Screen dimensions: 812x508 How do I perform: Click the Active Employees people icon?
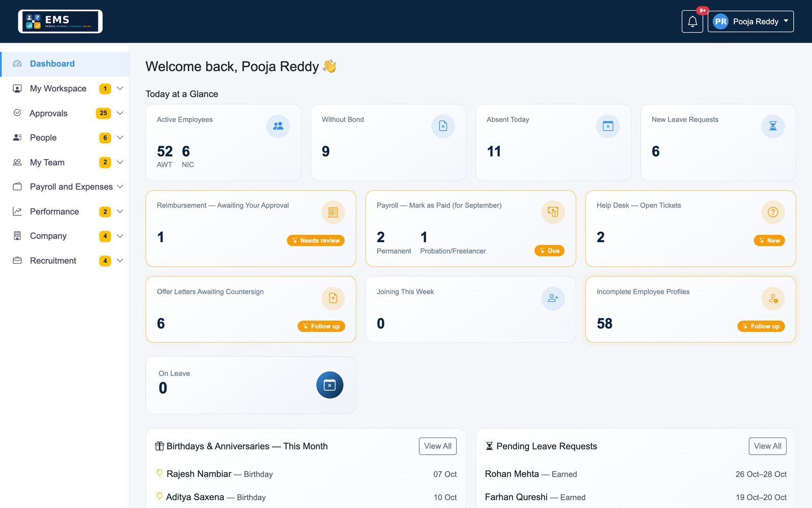[278, 126]
